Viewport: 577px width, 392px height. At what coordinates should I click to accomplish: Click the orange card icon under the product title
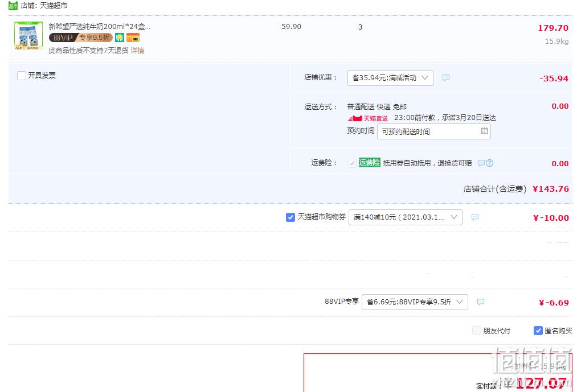[133, 38]
